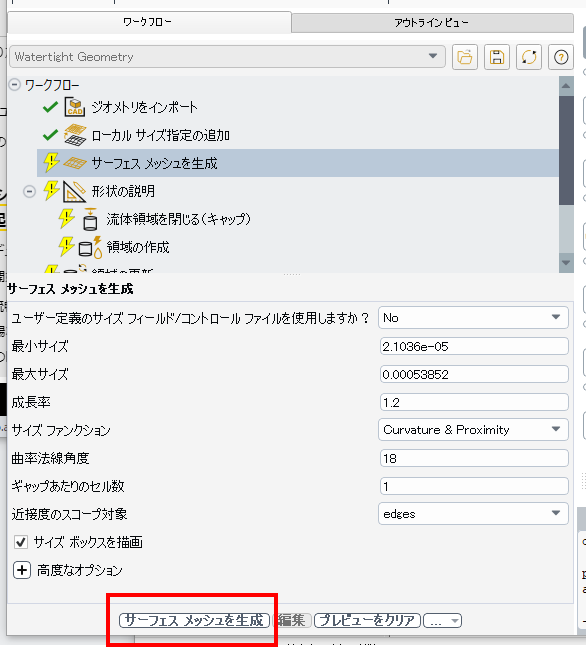
Task: Switch to the アウトラインビュー tab
Action: [432, 23]
